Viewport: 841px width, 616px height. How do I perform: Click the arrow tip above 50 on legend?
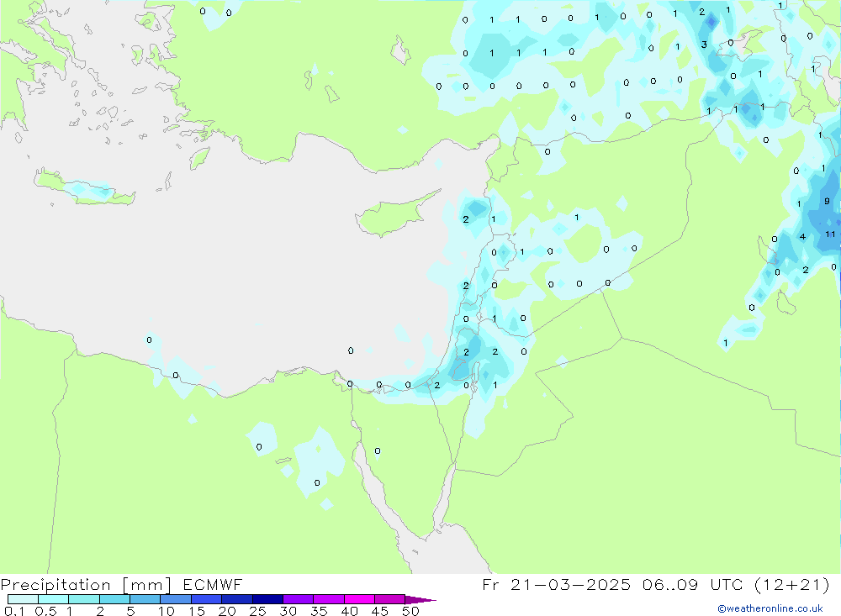tap(421, 600)
